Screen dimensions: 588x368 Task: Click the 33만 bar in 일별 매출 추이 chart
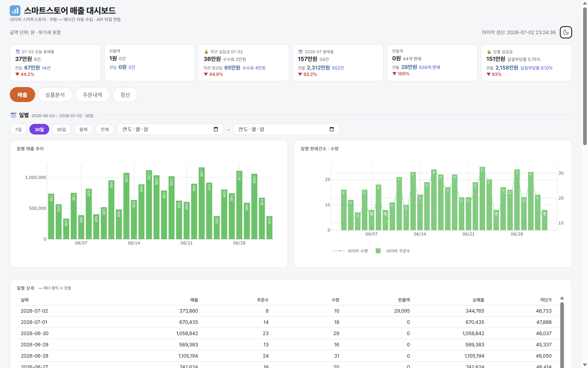point(66,229)
